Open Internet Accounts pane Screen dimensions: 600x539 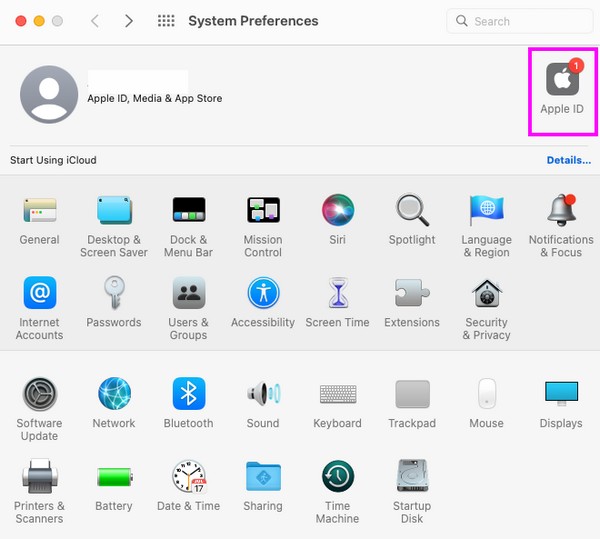(x=40, y=293)
